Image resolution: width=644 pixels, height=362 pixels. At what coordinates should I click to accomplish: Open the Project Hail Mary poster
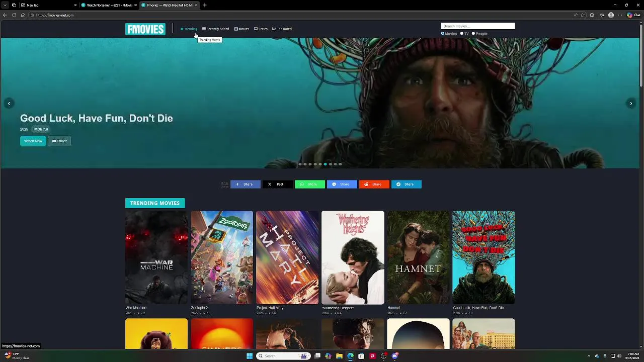287,257
